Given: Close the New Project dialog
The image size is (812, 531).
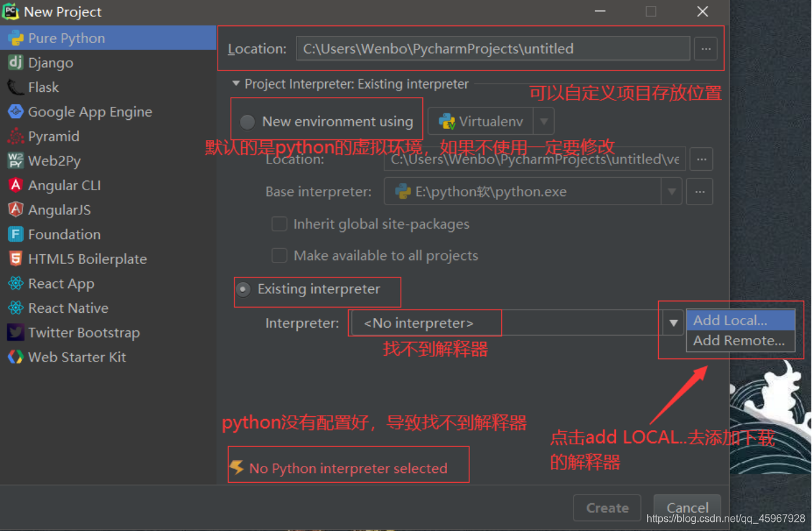Looking at the screenshot, I should click(x=703, y=12).
